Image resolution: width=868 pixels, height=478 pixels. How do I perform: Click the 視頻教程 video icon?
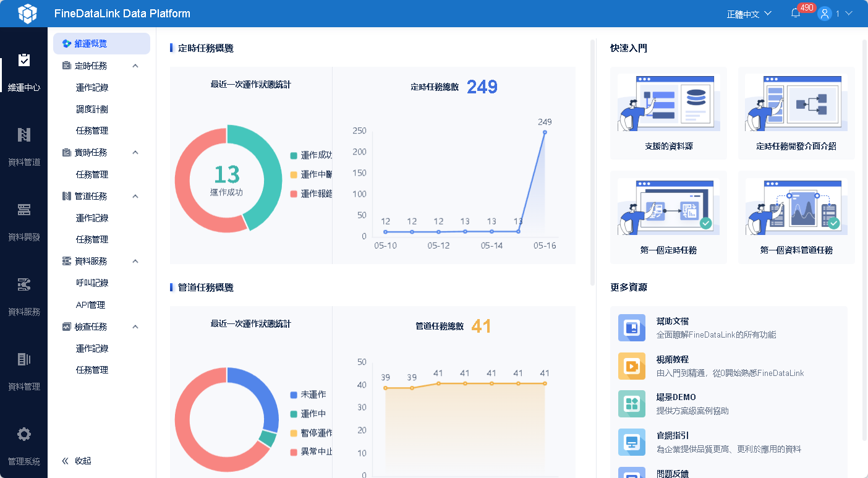[632, 366]
